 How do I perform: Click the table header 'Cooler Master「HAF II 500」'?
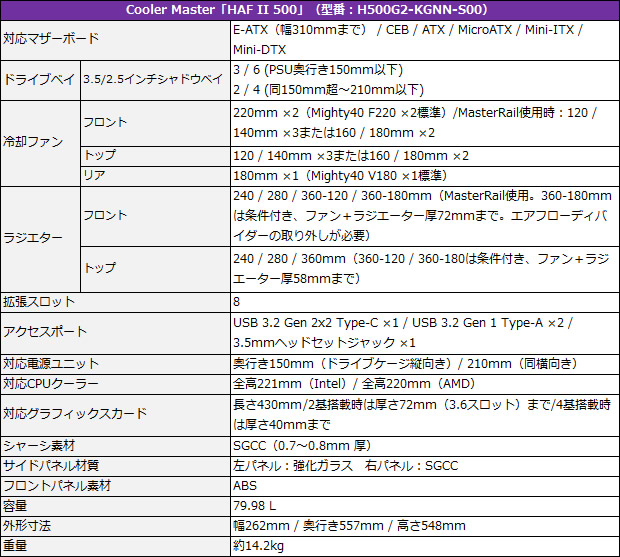[x=310, y=10]
